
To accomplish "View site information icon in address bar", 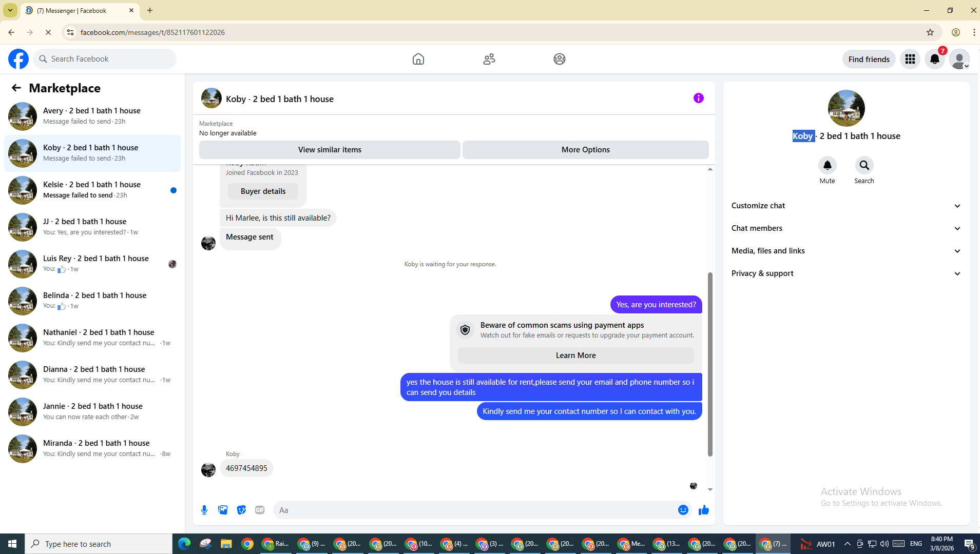I will click(x=70, y=32).
